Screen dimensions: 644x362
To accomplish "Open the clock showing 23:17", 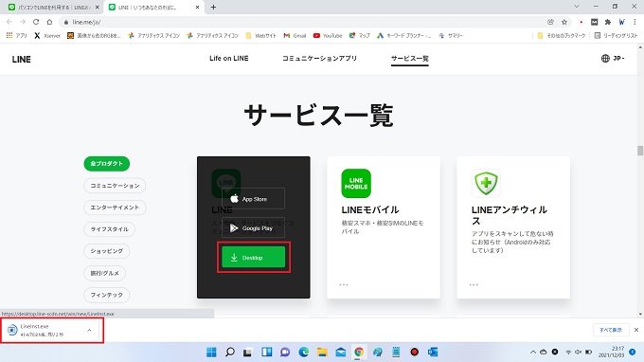I will click(612, 352).
